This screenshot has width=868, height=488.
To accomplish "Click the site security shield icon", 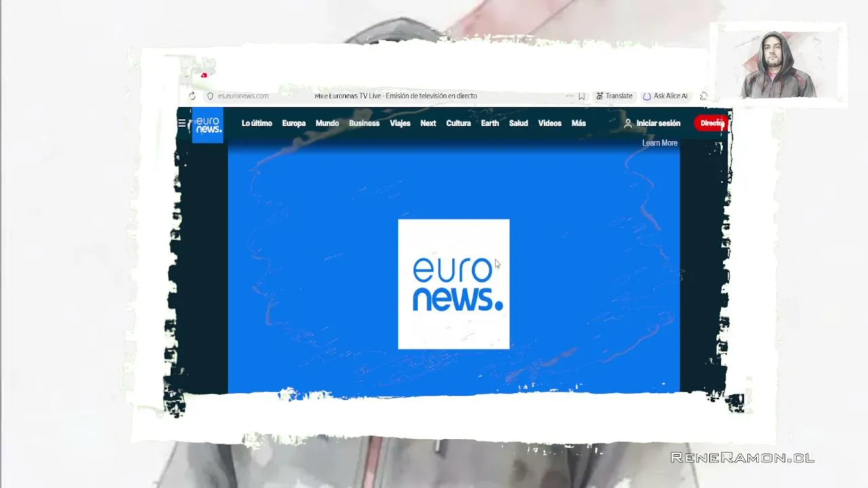I will [210, 96].
